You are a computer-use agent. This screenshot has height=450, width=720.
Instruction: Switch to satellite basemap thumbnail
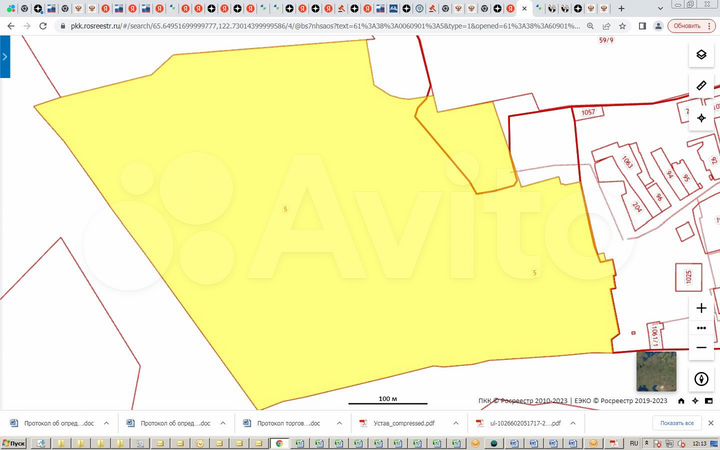[656, 370]
